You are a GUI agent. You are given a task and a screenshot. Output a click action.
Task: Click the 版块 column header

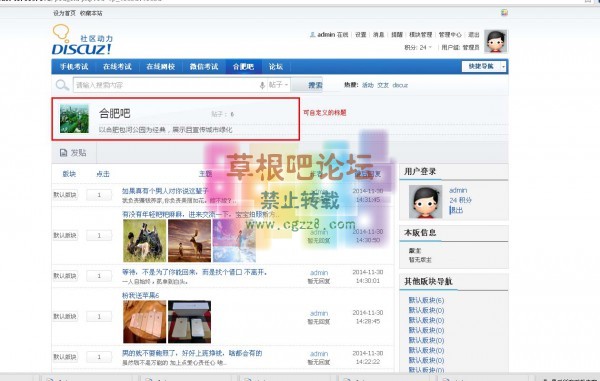[69, 174]
